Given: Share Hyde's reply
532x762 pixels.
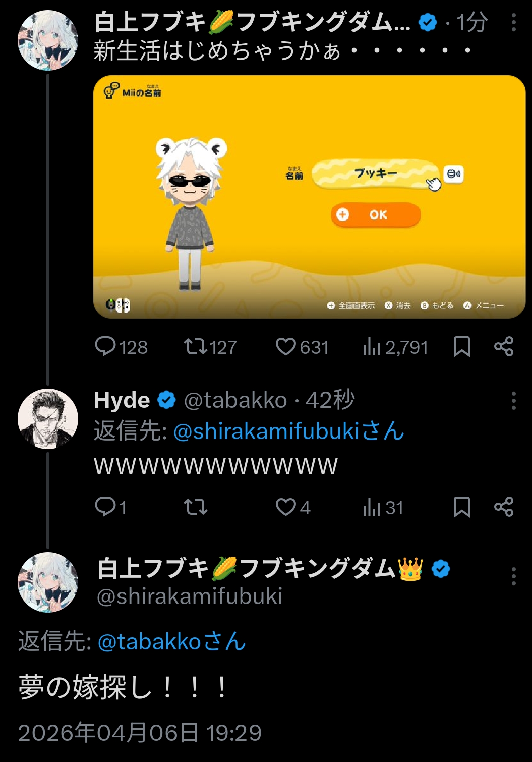Looking at the screenshot, I should tap(504, 507).
